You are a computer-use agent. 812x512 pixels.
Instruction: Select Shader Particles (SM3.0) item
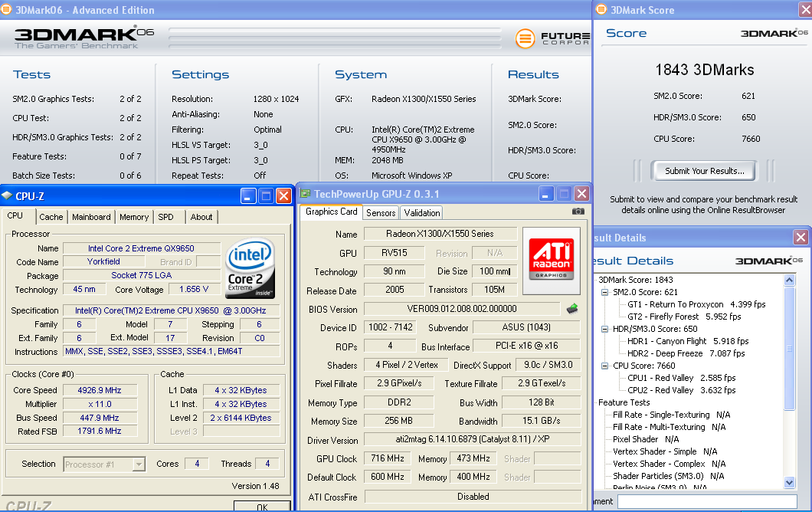tap(668, 476)
